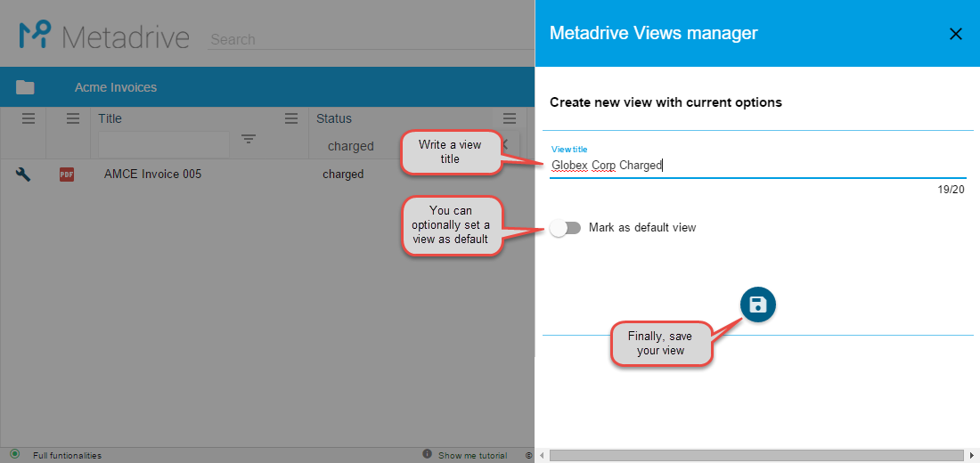Open the Status column hamburger menu

click(510, 118)
